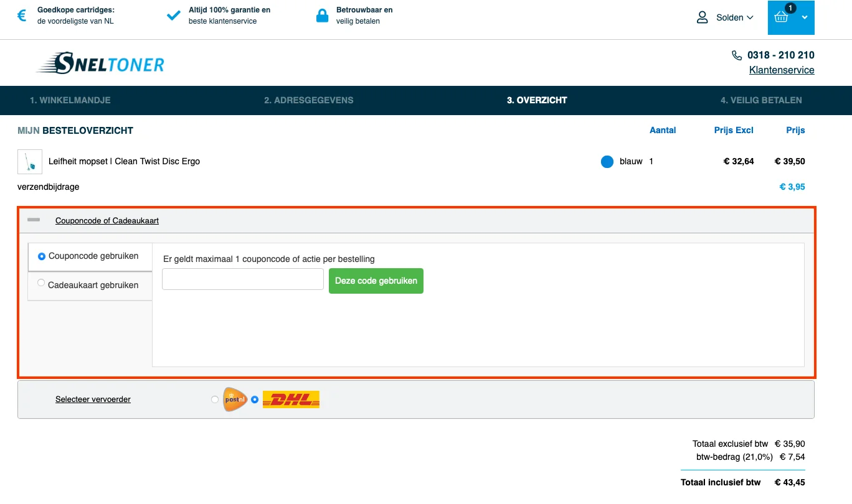Click the DHL carrier logo
The height and width of the screenshot is (504, 852).
coord(291,399)
